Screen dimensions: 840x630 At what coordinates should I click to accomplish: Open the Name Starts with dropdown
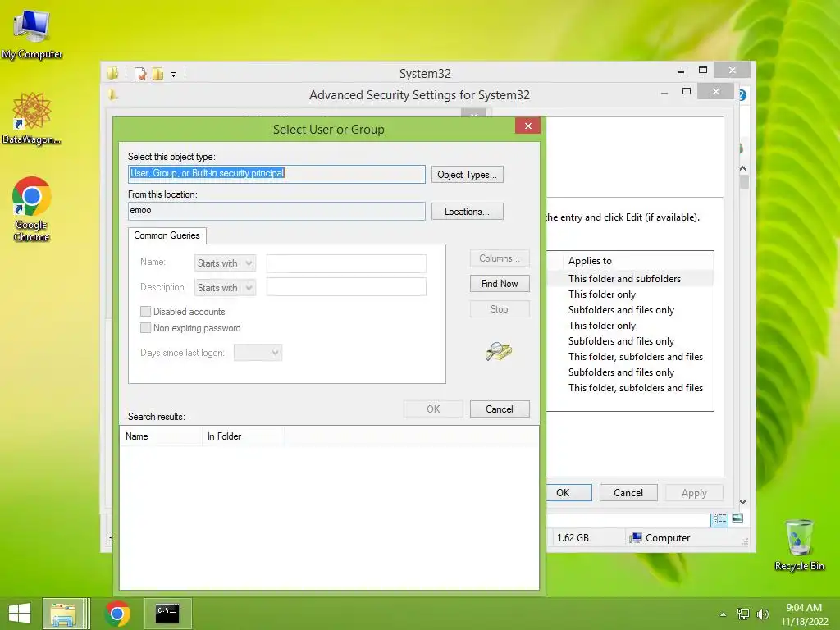point(225,263)
